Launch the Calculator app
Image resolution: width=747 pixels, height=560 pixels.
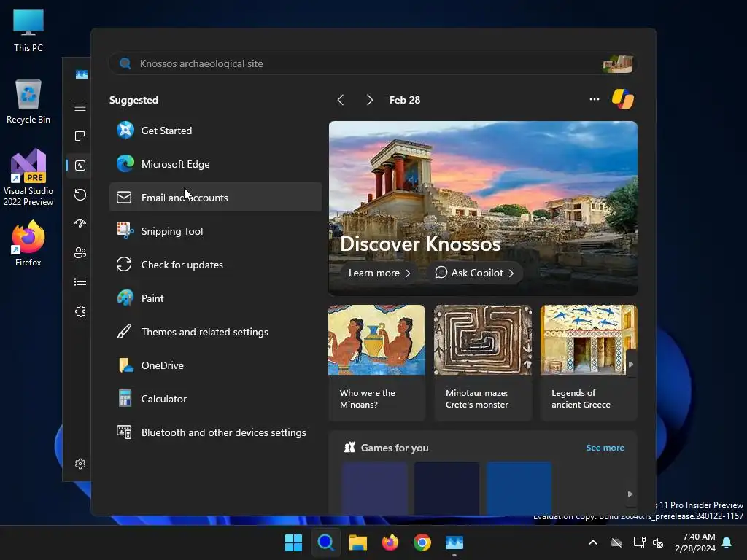(215, 399)
